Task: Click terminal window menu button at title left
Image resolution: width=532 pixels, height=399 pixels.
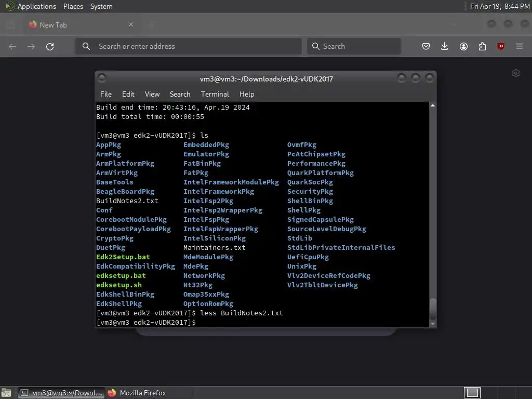Action: click(101, 78)
